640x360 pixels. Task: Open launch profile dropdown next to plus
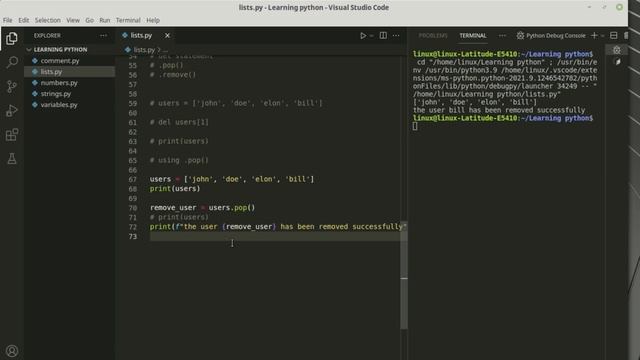[x=602, y=36]
